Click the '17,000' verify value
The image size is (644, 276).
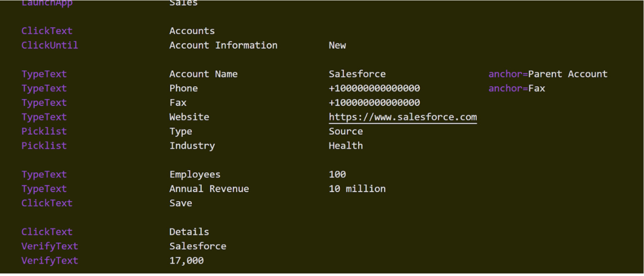(186, 261)
